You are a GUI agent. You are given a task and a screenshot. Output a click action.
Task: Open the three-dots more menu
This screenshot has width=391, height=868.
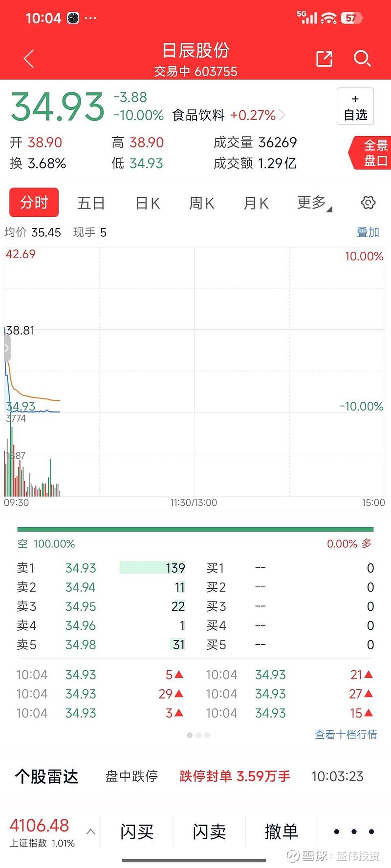coord(354,831)
